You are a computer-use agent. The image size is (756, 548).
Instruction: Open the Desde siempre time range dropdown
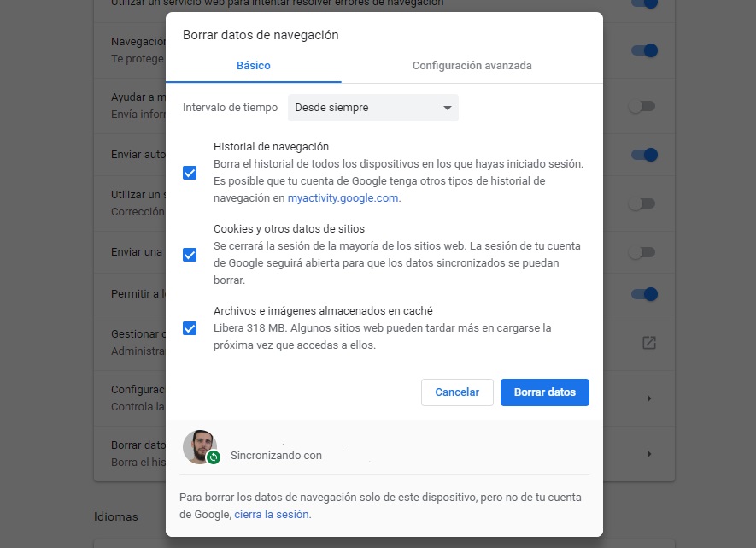click(372, 108)
